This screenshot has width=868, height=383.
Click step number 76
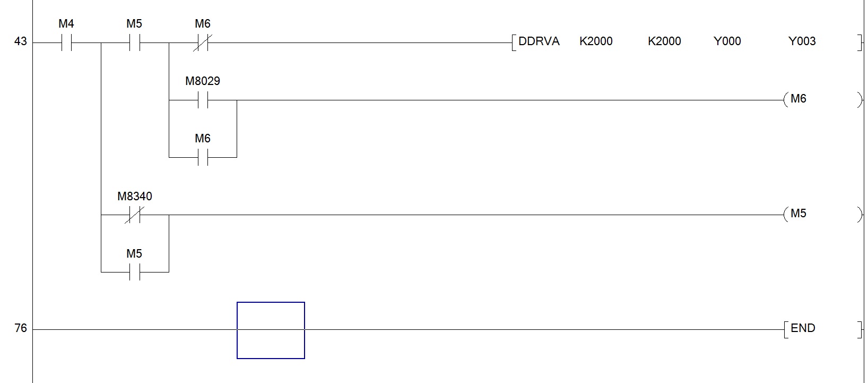[20, 328]
